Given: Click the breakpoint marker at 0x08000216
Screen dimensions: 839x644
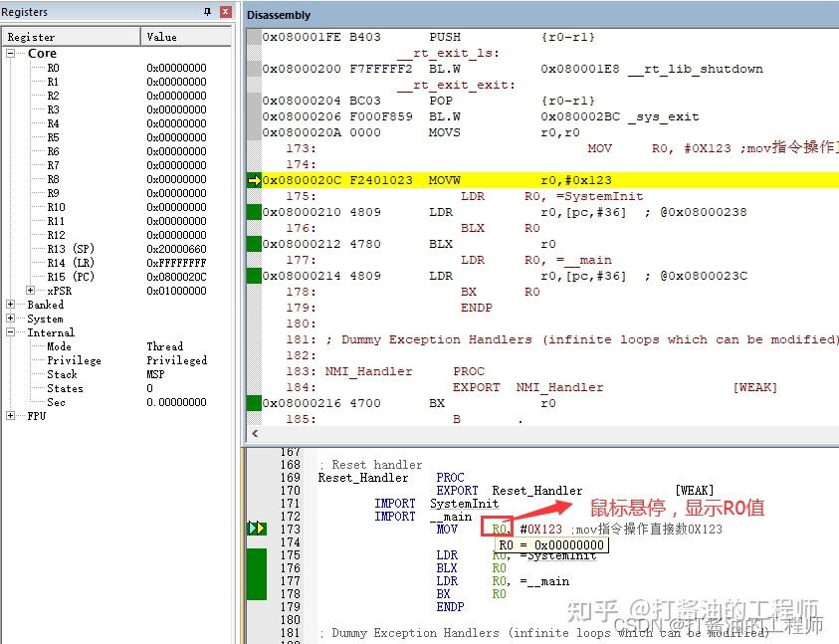Looking at the screenshot, I should pyautogui.click(x=252, y=403).
